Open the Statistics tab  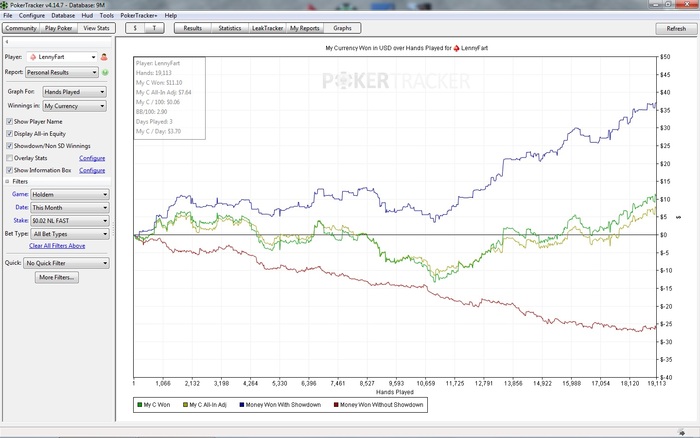[x=230, y=28]
